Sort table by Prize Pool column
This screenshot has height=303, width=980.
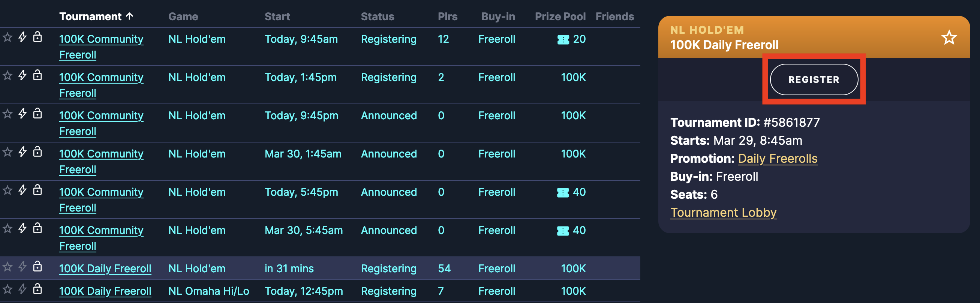pyautogui.click(x=560, y=16)
